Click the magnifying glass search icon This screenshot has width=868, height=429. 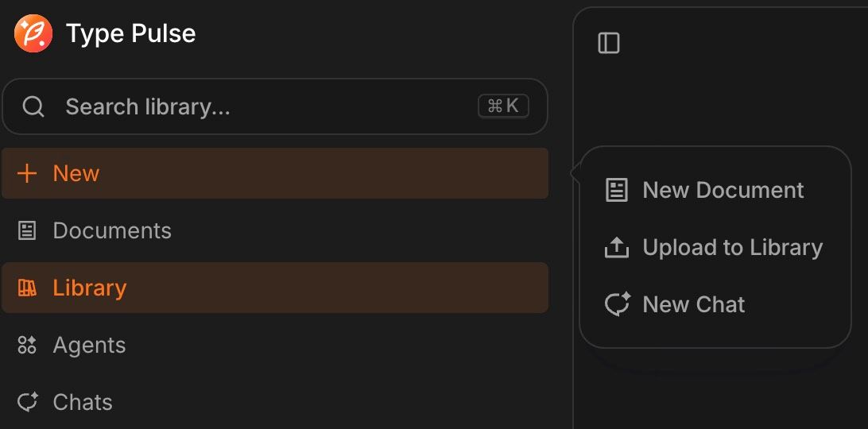click(33, 106)
